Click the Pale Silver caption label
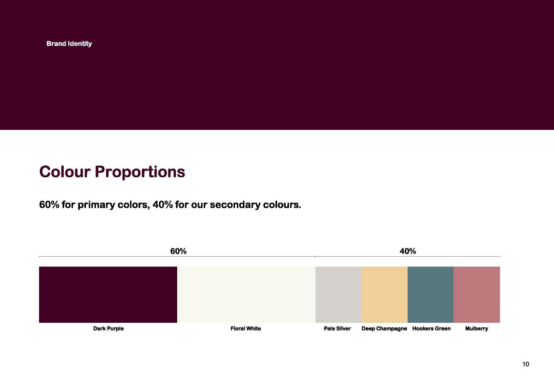 (x=337, y=329)
